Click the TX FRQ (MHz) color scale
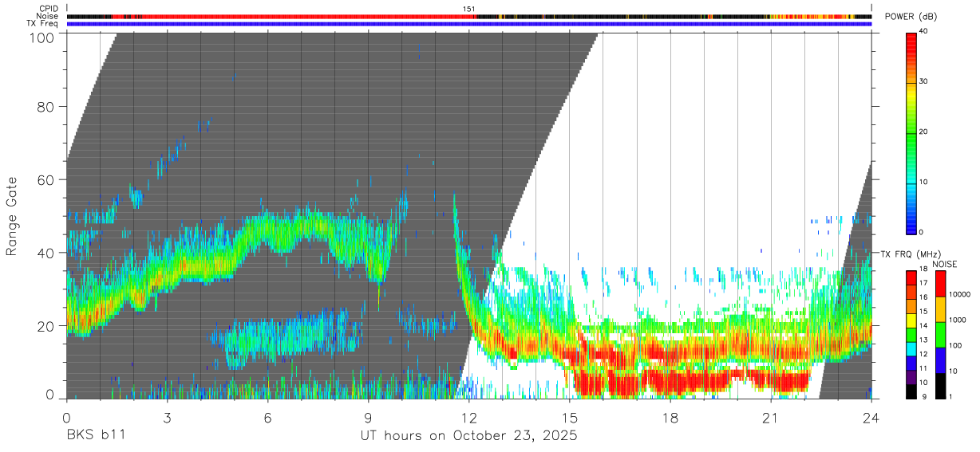980x452 pixels. click(911, 334)
